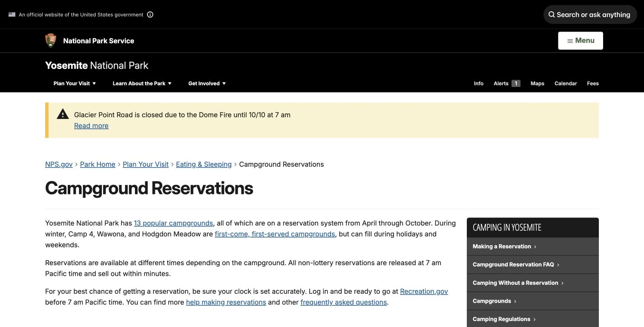Open the Alerts nav item

coord(501,84)
